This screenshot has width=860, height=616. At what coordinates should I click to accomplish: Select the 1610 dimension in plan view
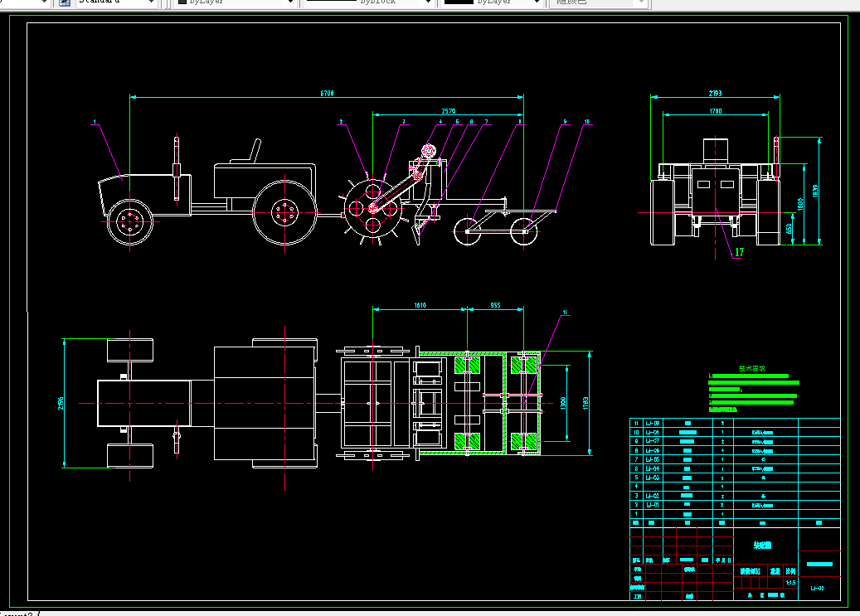[x=420, y=305]
